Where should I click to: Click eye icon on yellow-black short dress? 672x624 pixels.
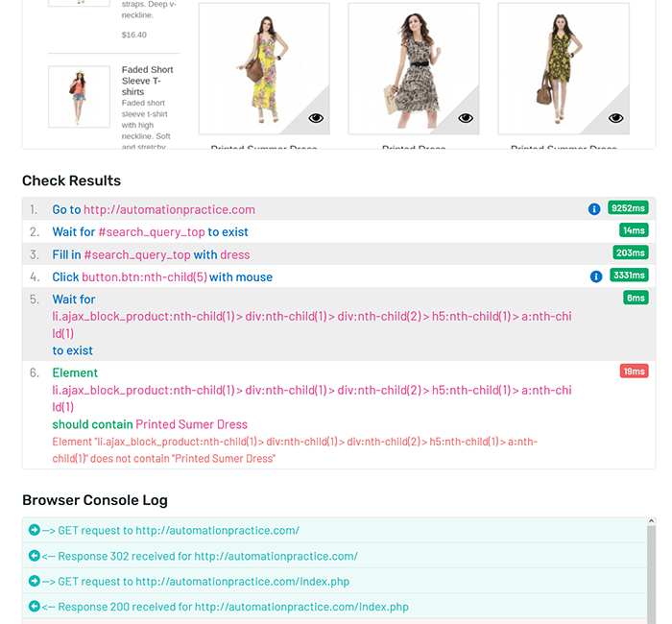tap(616, 118)
